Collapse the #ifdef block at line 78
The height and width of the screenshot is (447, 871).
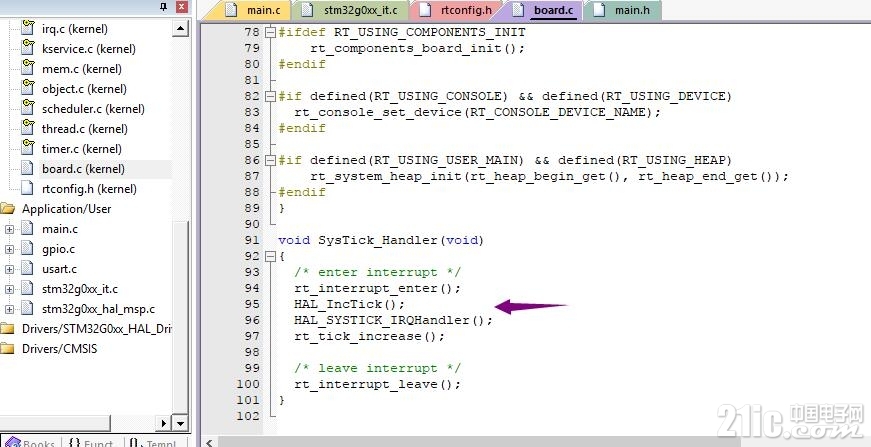[271, 32]
